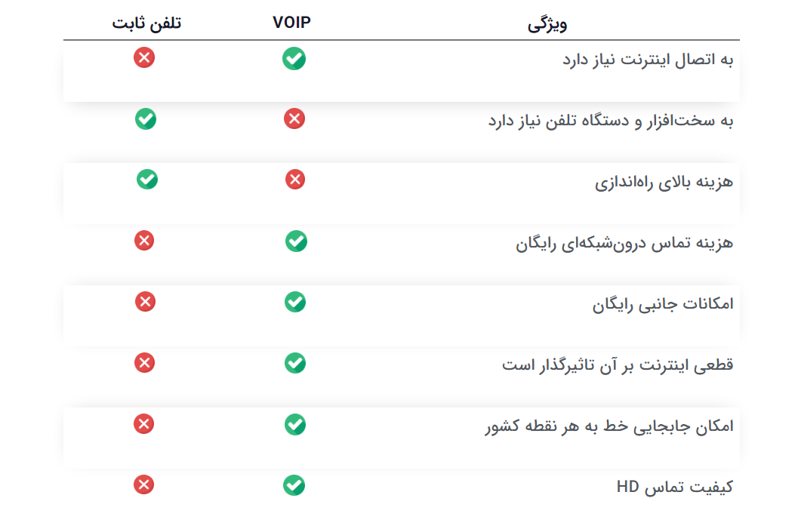Screen dimensions: 798x532
Task: Click تلفن ثابت red X in قطعی اینترنت row
Action: click(144, 363)
